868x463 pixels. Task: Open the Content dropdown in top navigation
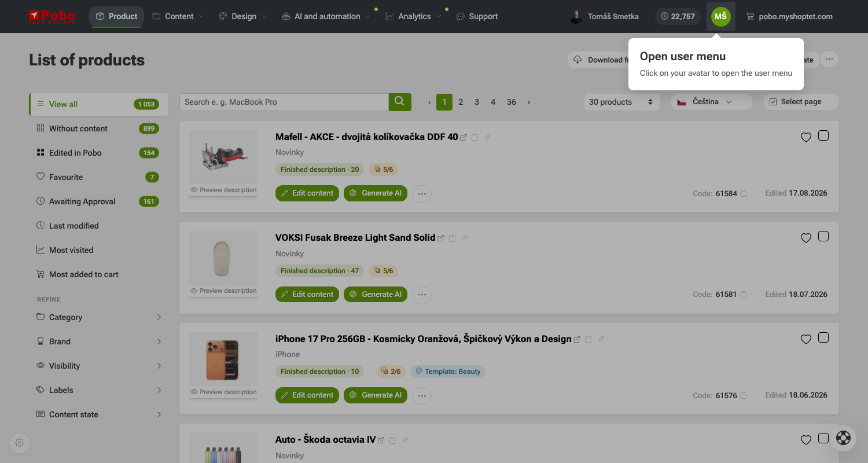click(x=178, y=16)
